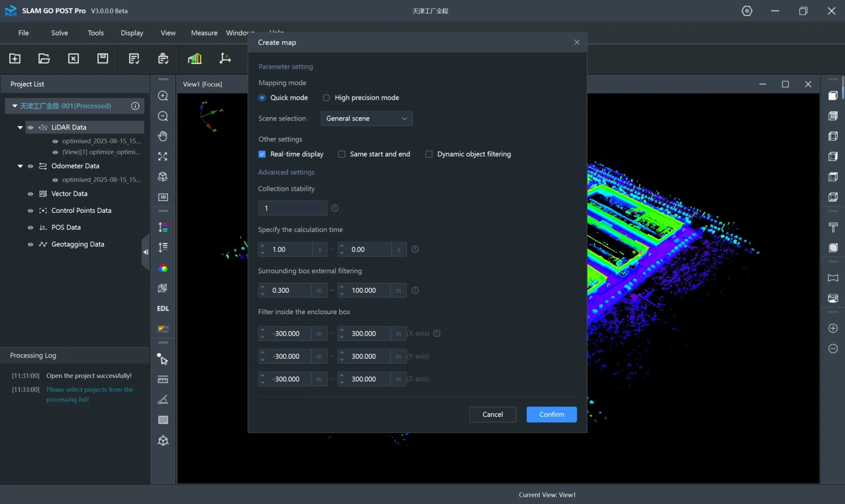Image resolution: width=845 pixels, height=504 pixels.
Task: Open the Scene selection dropdown
Action: pos(366,118)
